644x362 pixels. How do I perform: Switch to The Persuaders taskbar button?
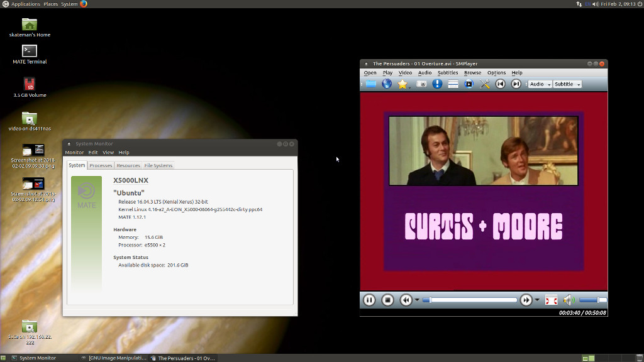tap(183, 358)
